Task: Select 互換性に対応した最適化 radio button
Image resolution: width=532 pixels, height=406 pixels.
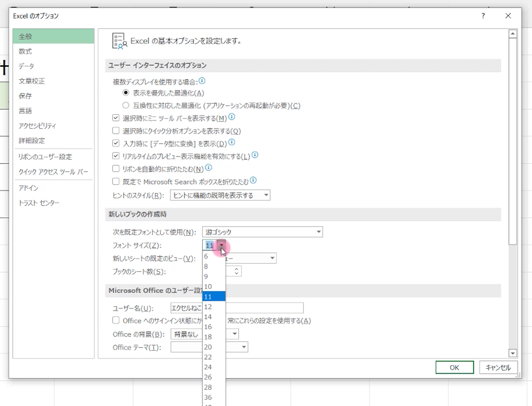Action: (x=126, y=105)
